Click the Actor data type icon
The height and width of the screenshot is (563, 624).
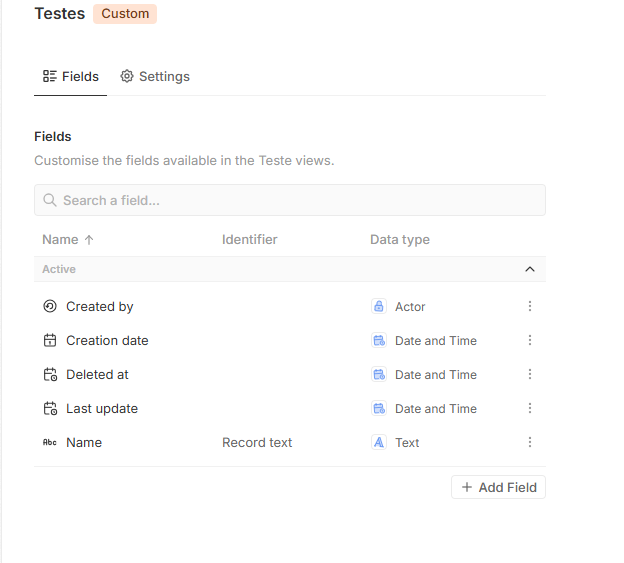click(379, 307)
